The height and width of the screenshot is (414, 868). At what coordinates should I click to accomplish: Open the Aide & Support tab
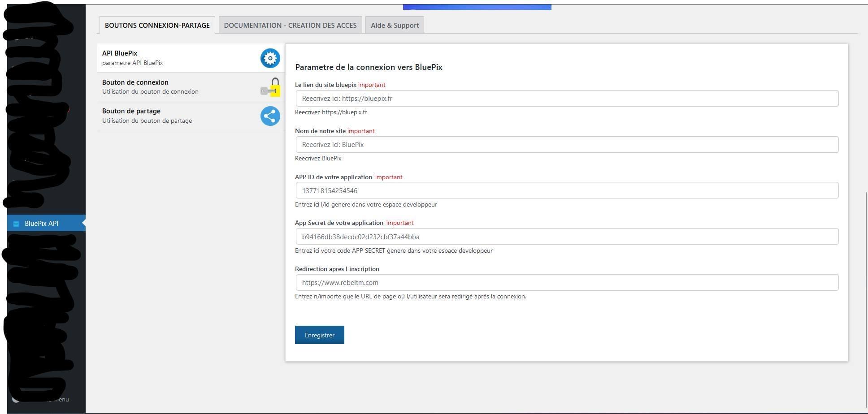pos(395,25)
